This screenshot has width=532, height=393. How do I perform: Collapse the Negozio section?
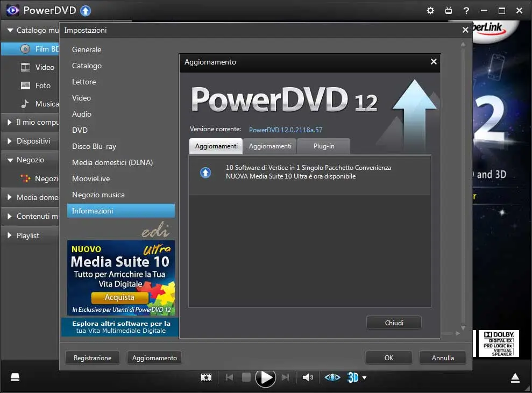(x=10, y=160)
